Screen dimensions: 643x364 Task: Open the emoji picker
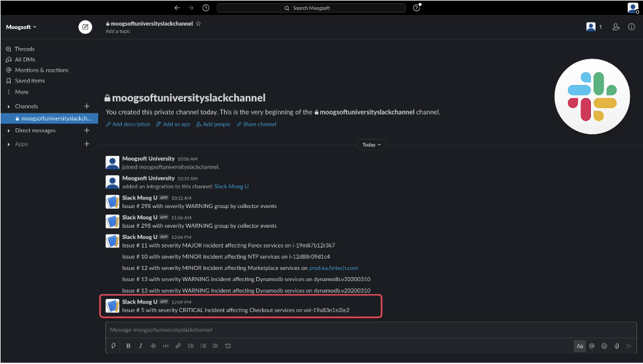(x=604, y=346)
